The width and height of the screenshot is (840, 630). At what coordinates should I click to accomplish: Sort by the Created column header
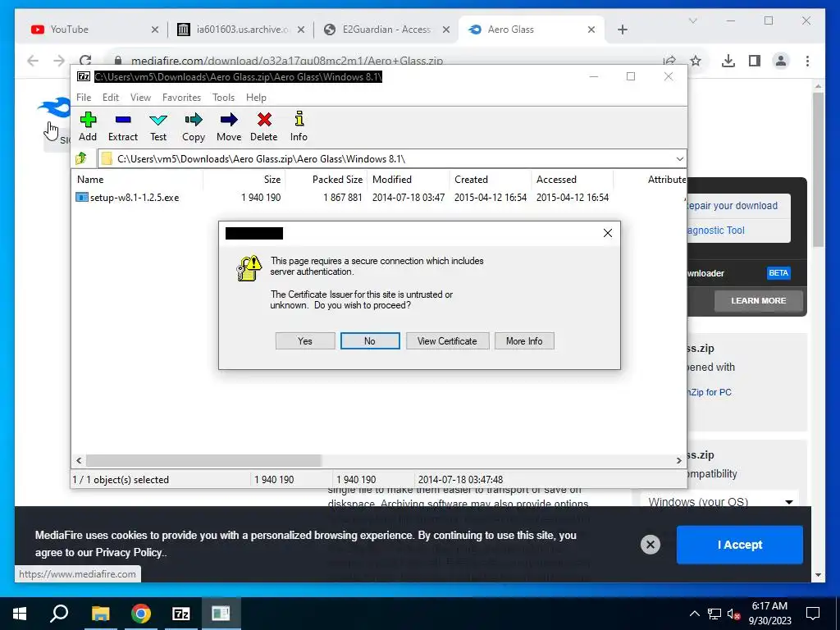pos(491,180)
